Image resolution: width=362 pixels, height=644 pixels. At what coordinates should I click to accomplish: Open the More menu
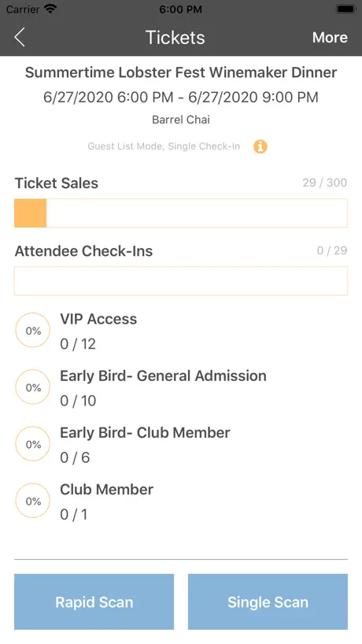point(330,37)
